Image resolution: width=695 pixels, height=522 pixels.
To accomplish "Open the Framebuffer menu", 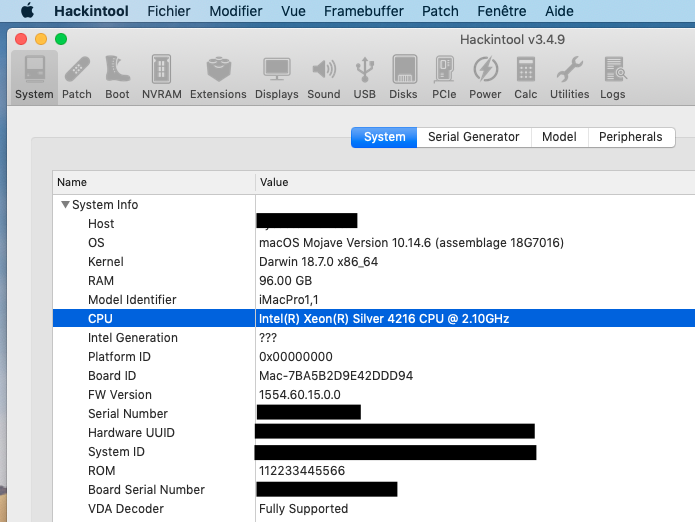I will click(364, 11).
